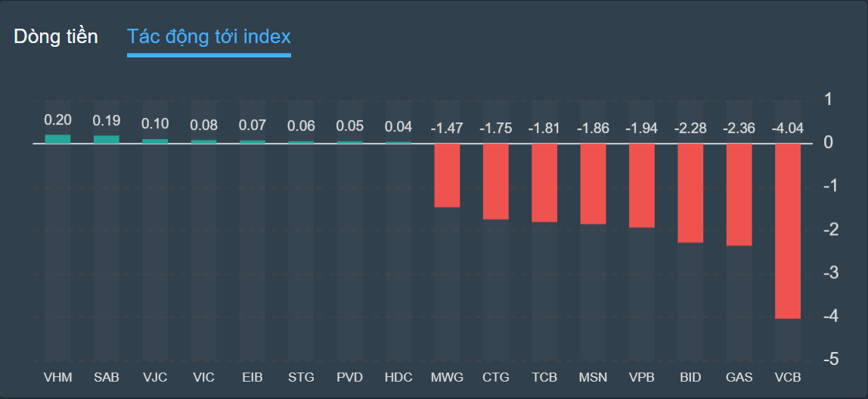Click the -2.36 value label
The height and width of the screenshot is (399, 868).
739,128
